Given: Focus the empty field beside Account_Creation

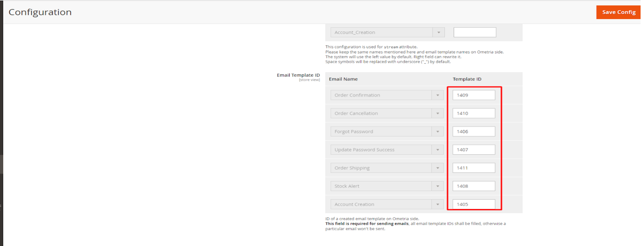Looking at the screenshot, I should tap(475, 32).
